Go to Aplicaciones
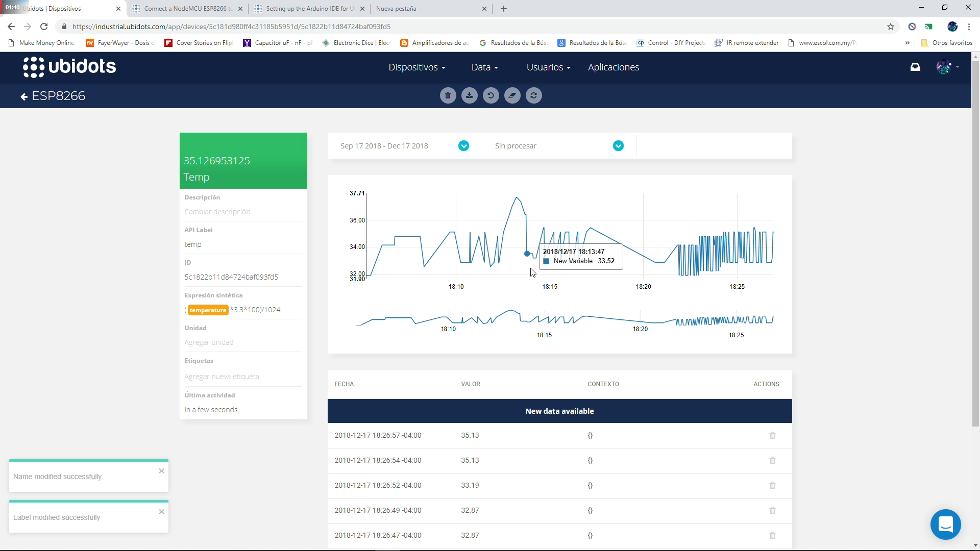This screenshot has height=551, width=980. [614, 67]
